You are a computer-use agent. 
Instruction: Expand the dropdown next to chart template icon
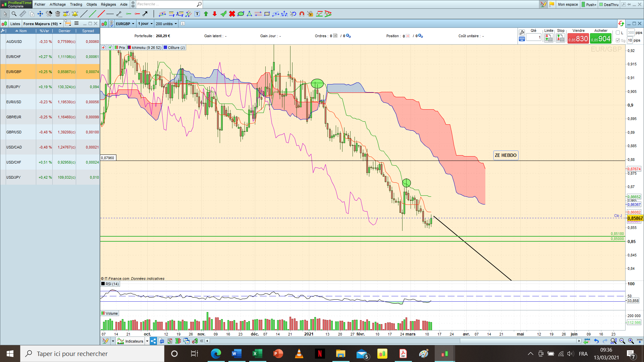(113, 341)
